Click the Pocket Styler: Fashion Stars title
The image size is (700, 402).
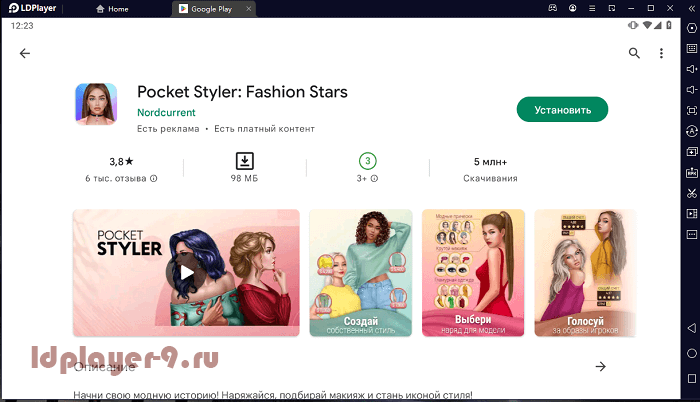[x=242, y=92]
